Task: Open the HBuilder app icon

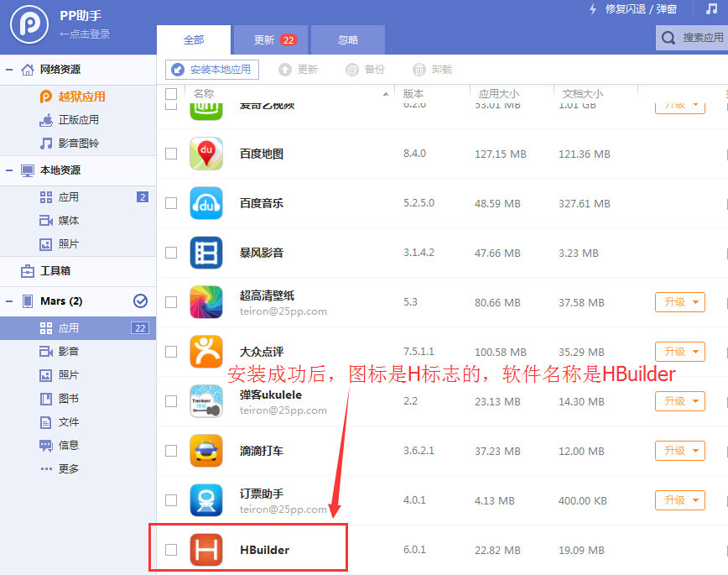Action: click(206, 550)
